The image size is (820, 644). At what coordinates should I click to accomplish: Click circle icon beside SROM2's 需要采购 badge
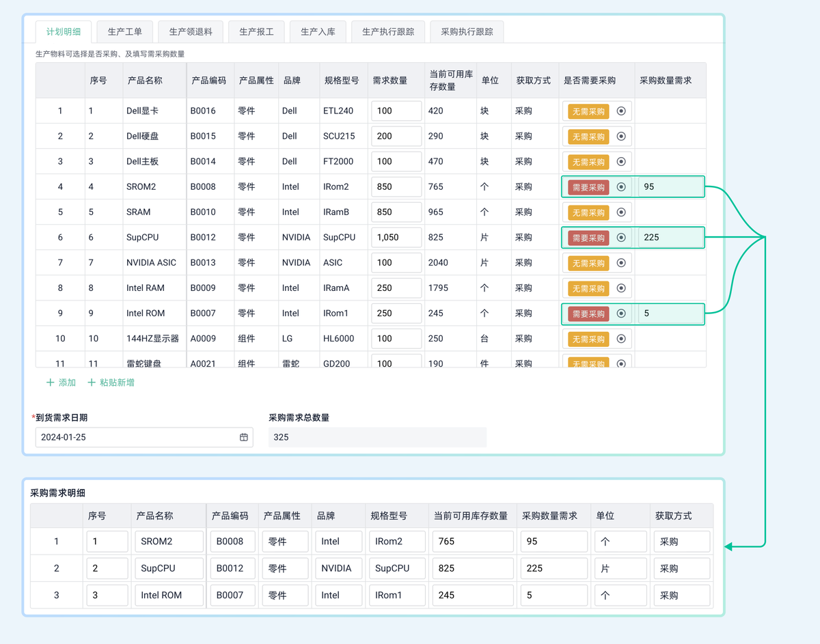coord(621,186)
